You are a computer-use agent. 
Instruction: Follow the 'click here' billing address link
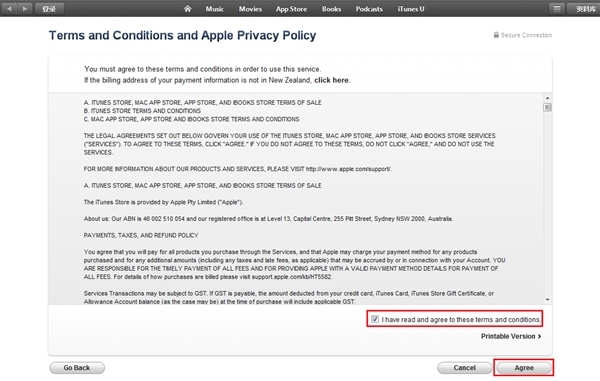[x=331, y=80]
